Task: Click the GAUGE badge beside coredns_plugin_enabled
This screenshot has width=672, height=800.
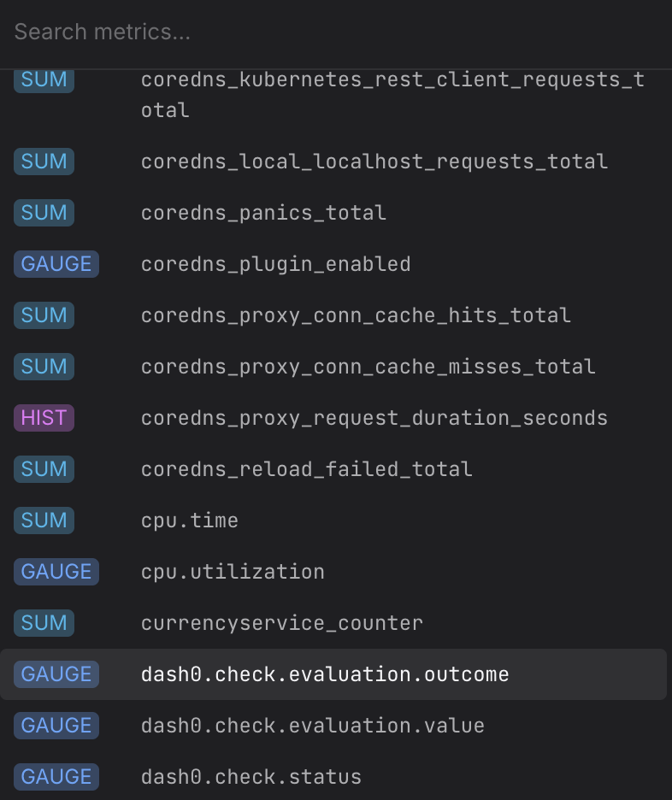Action: [56, 264]
